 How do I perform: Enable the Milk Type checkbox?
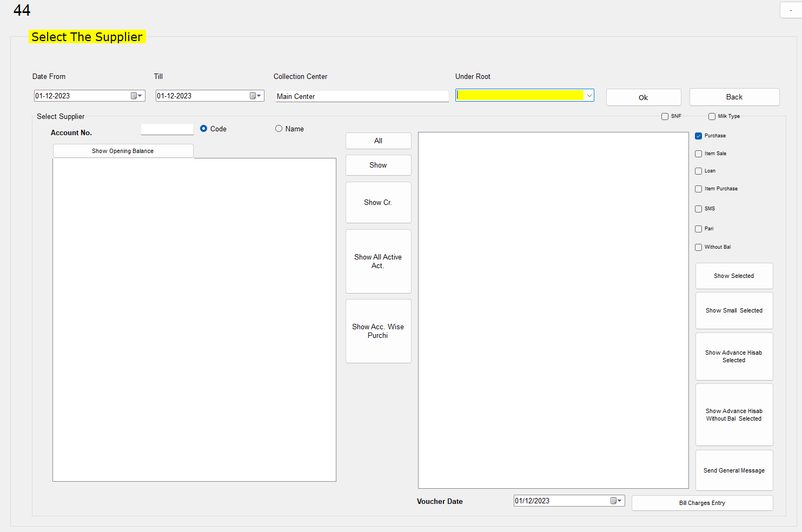(712, 116)
